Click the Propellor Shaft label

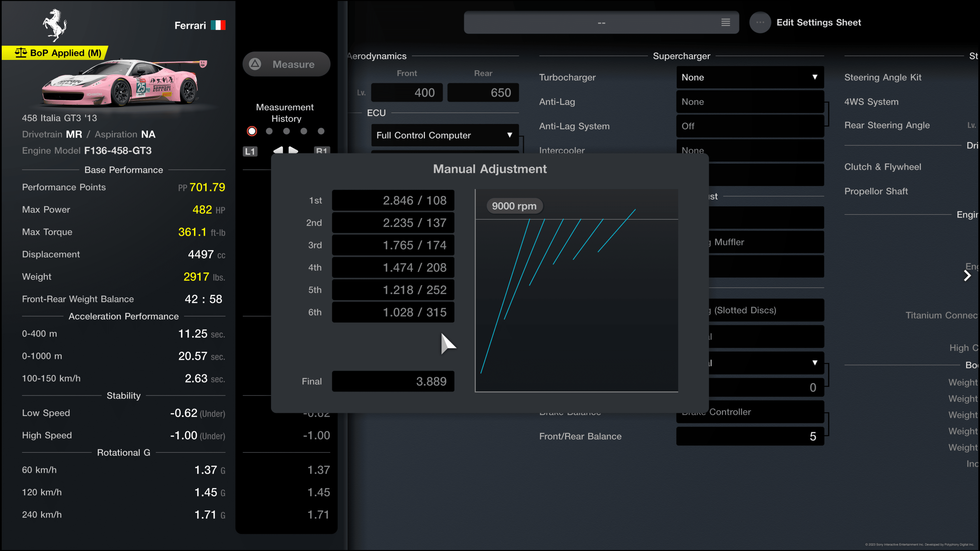click(876, 191)
